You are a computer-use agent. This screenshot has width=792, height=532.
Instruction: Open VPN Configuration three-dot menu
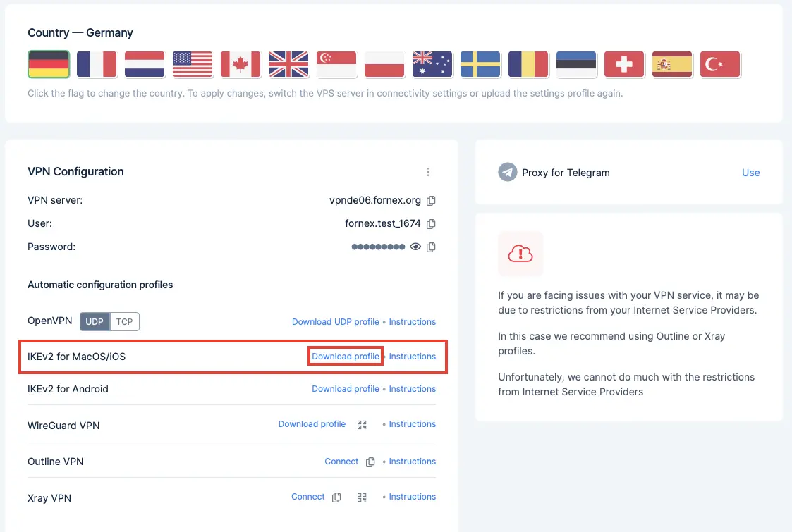tap(428, 172)
